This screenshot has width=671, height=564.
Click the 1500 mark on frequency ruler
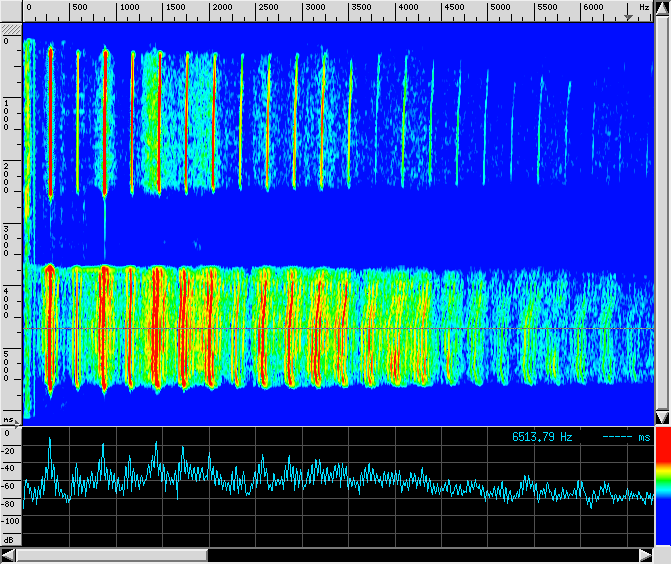click(x=175, y=8)
